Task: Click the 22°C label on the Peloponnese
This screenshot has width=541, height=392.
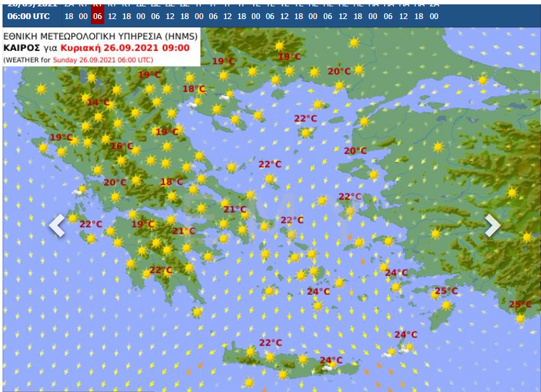Action: click(161, 270)
